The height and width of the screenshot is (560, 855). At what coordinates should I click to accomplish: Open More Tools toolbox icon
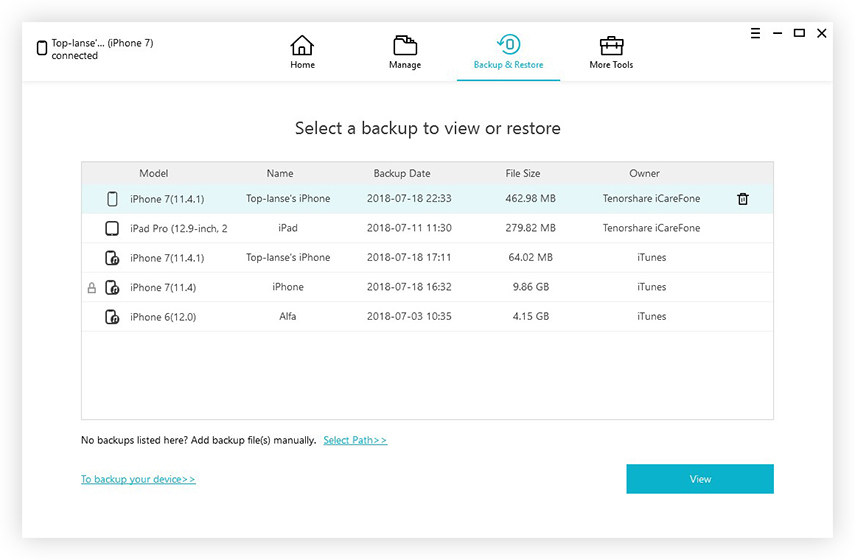click(x=611, y=46)
